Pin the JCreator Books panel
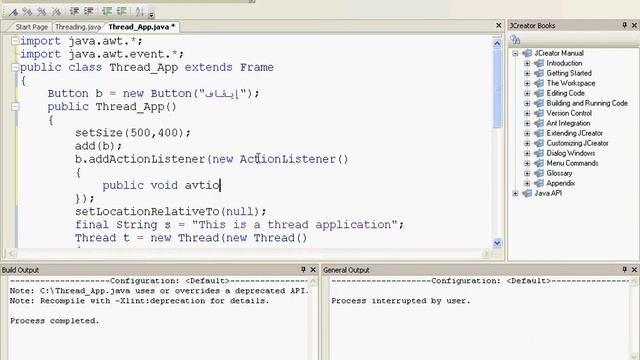The image size is (640, 360). tap(624, 25)
